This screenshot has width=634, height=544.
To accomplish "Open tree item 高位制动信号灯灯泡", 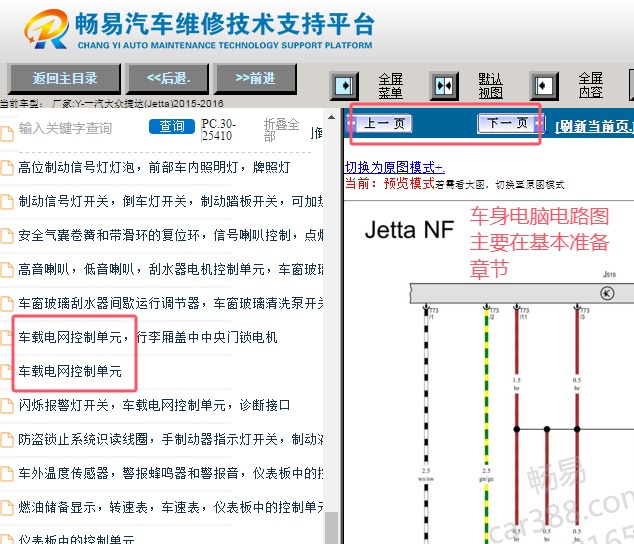I will point(154,167).
